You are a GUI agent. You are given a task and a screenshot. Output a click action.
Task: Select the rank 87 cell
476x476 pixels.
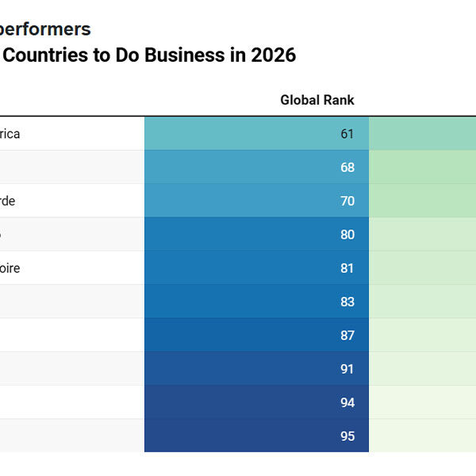[256, 335]
